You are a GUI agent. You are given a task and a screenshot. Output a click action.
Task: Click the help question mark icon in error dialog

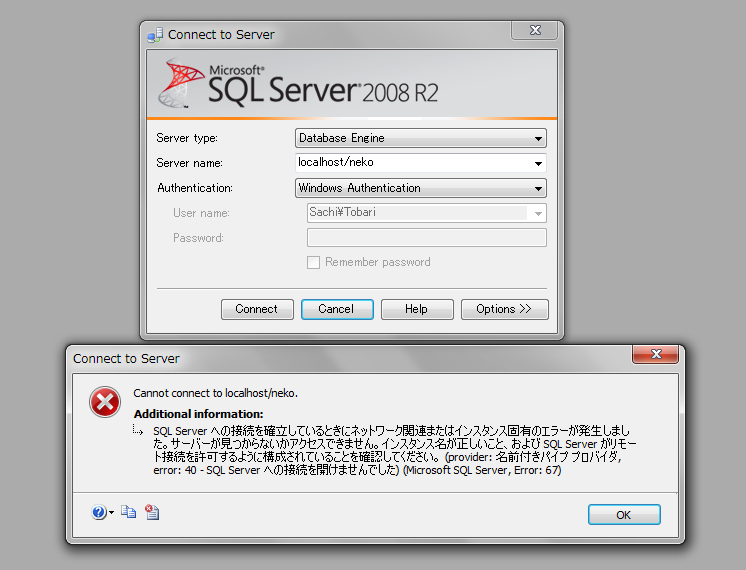click(98, 512)
